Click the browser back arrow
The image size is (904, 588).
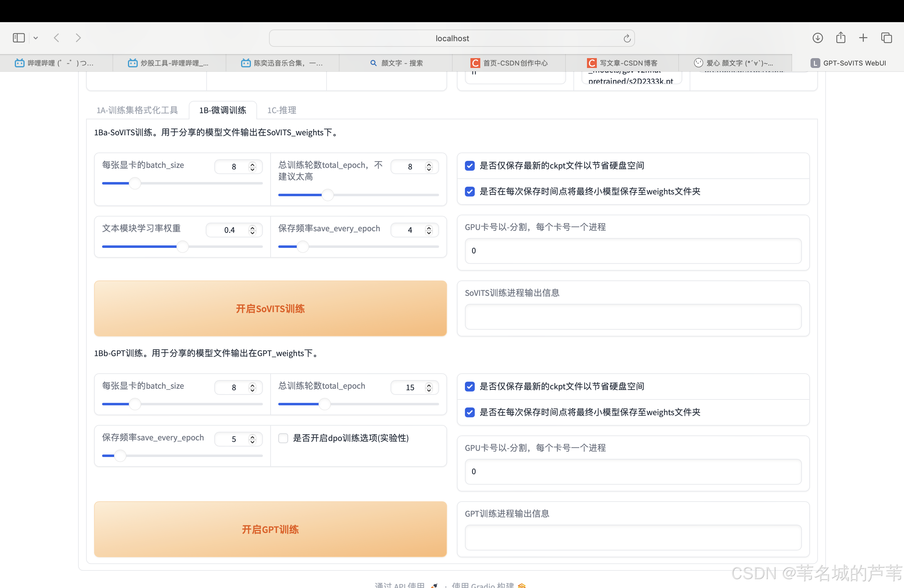point(57,38)
